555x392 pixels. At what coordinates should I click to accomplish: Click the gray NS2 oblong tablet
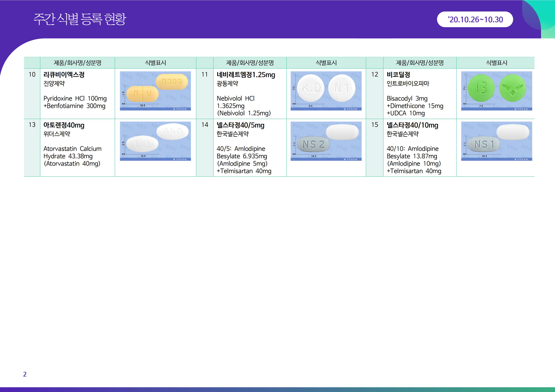point(313,144)
